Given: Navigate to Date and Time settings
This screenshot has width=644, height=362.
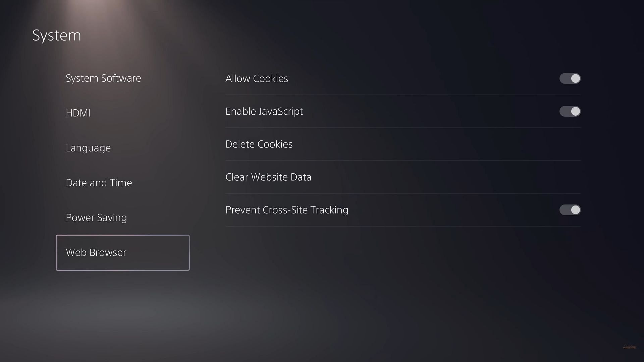Looking at the screenshot, I should (99, 182).
